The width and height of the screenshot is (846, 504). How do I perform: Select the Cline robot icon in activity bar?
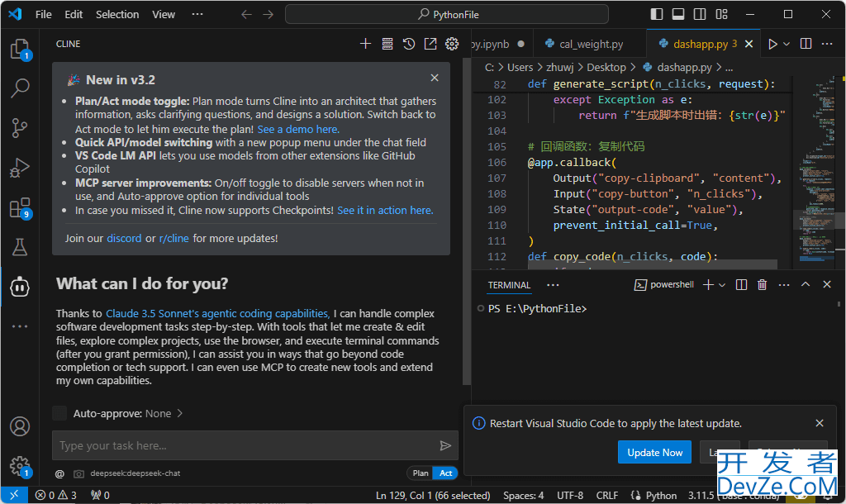point(20,287)
